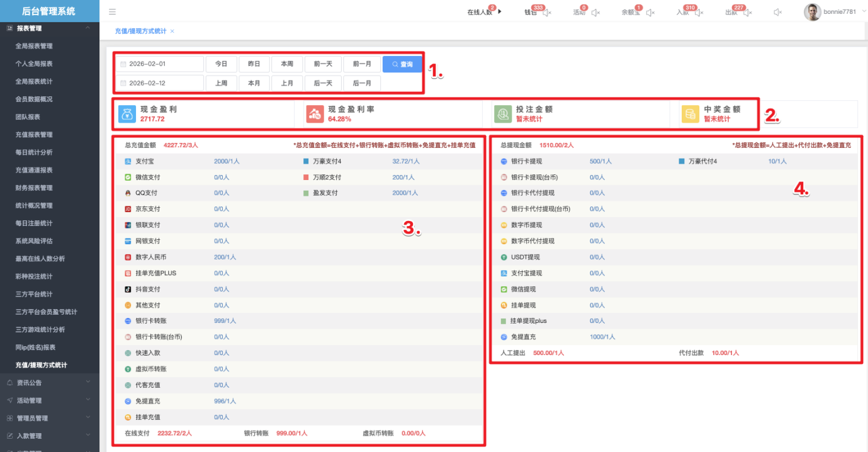Toggle the 余额宝 notification sound icon
The width and height of the screenshot is (868, 452).
point(650,13)
